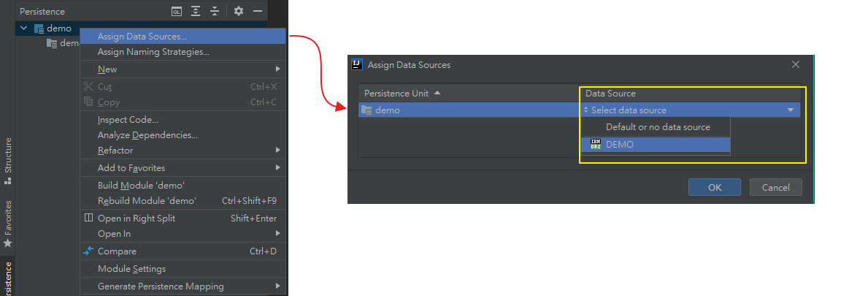Click the Cancel button

[x=775, y=187]
